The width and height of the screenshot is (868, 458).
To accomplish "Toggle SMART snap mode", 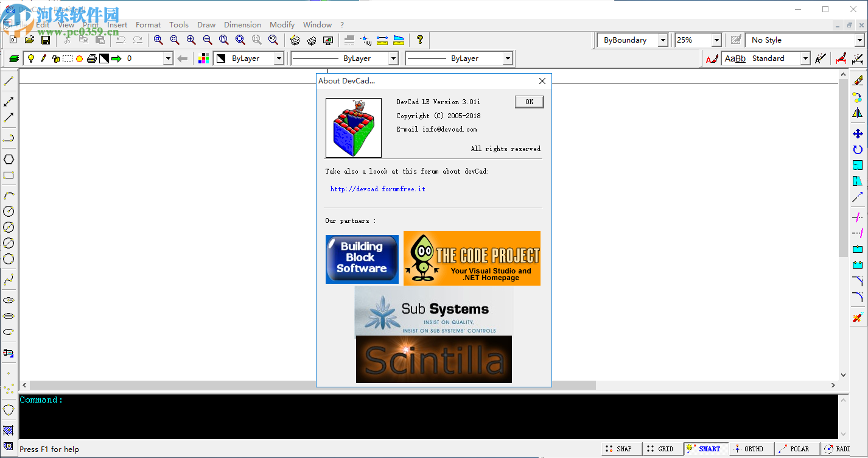I will click(x=705, y=449).
